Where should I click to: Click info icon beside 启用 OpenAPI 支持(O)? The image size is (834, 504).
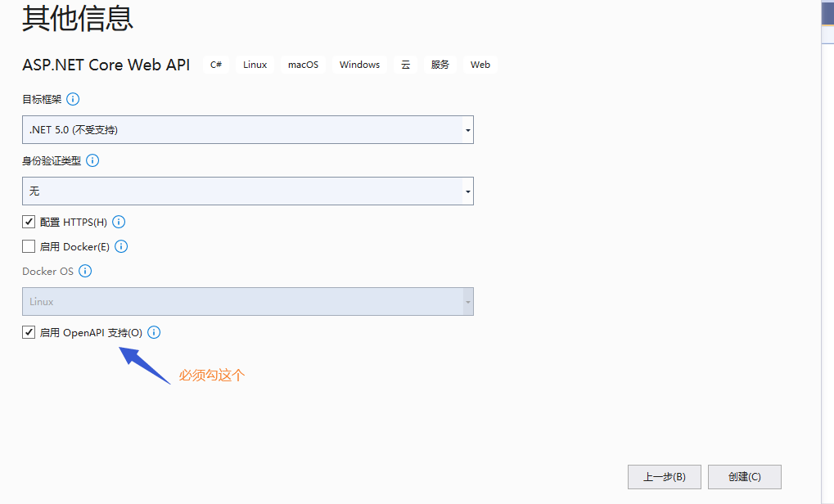tap(154, 333)
